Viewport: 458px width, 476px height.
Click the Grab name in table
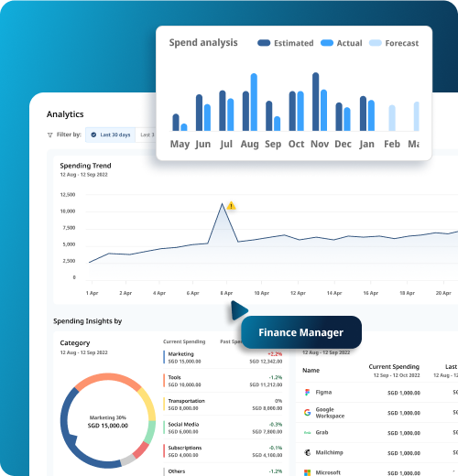coord(322,432)
